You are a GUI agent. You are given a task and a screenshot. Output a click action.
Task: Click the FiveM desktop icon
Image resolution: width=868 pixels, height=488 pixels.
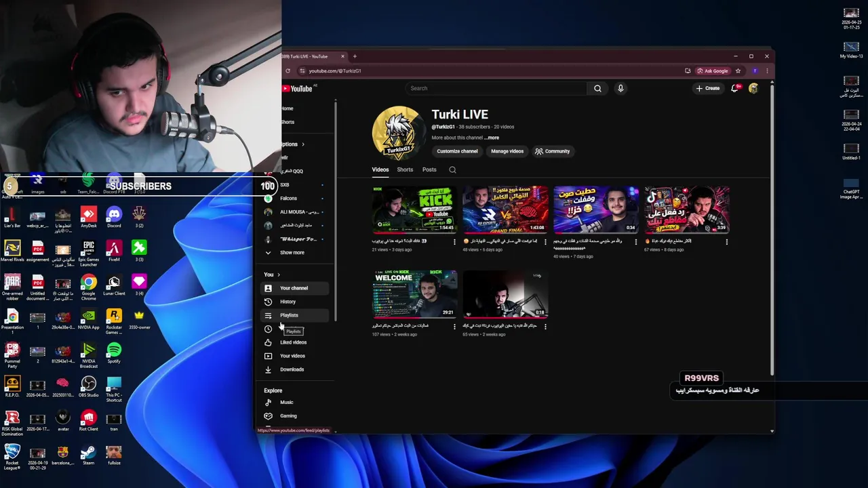pos(114,251)
